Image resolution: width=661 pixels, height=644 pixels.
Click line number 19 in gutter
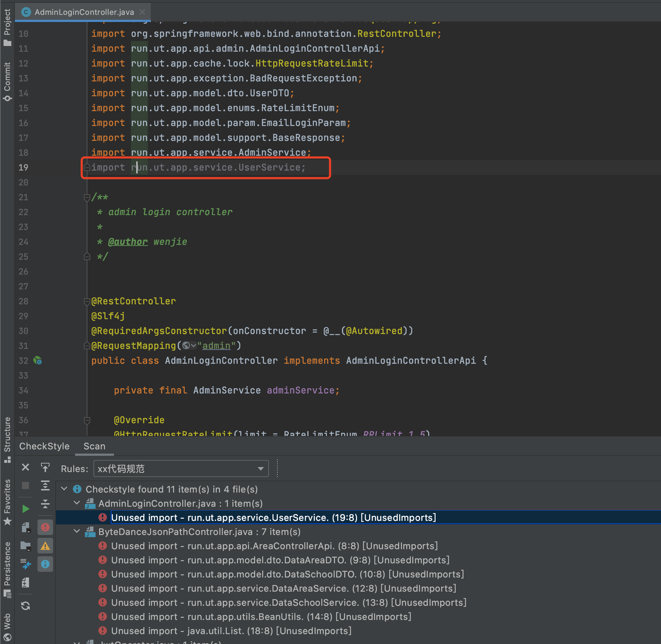[23, 167]
